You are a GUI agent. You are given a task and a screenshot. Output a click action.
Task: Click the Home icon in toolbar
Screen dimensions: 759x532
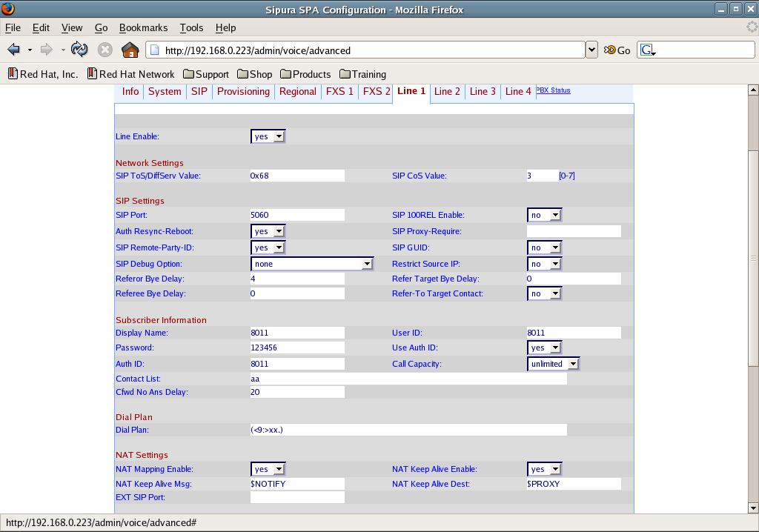[x=130, y=50]
